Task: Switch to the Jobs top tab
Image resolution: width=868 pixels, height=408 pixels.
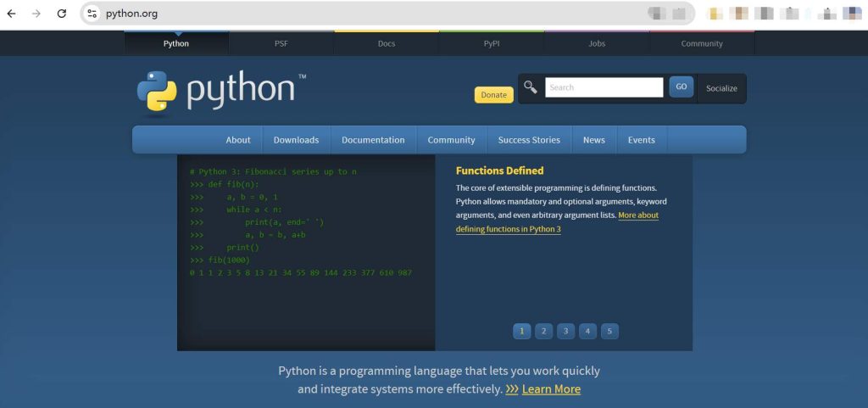Action: tap(597, 44)
